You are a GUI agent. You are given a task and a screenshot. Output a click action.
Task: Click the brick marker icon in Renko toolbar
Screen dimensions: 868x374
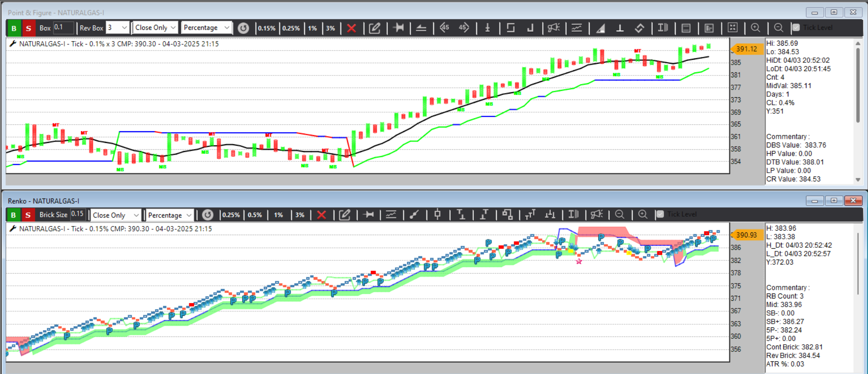pyautogui.click(x=437, y=214)
